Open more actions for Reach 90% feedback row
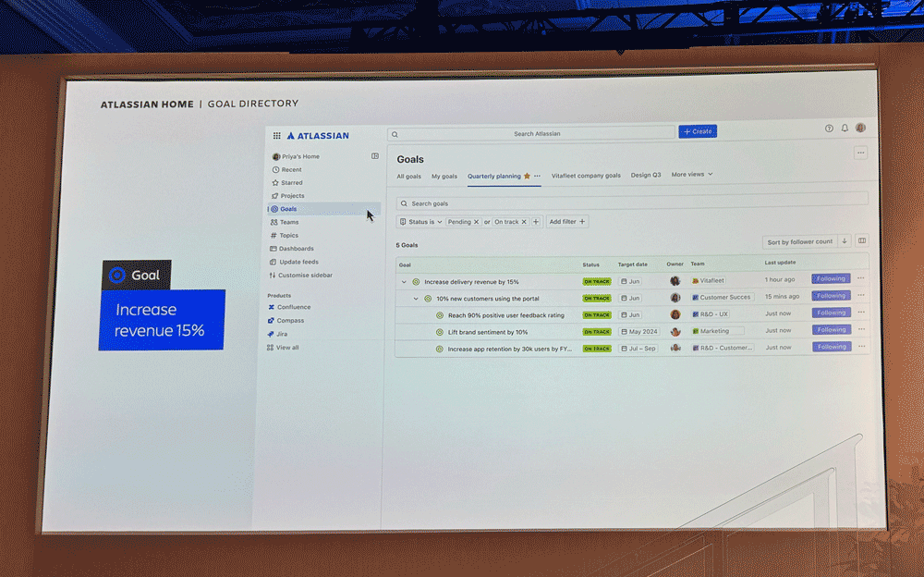Image resolution: width=924 pixels, height=577 pixels. pyautogui.click(x=861, y=313)
